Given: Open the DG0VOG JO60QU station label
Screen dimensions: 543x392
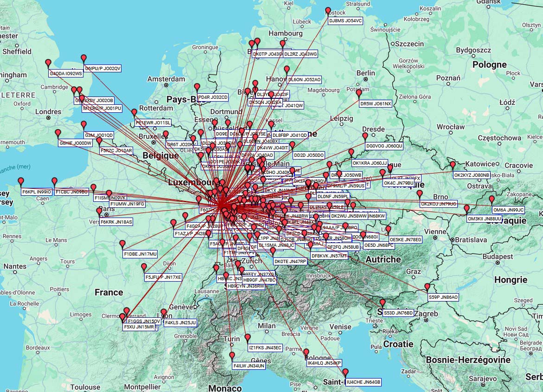Looking at the screenshot, I should [384, 146].
